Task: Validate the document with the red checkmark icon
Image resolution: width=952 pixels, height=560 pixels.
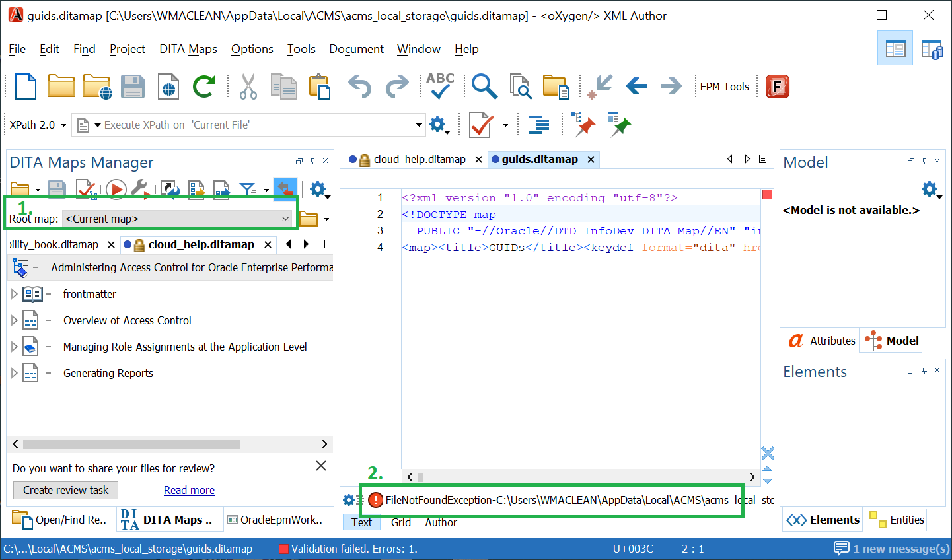Action: tap(481, 124)
